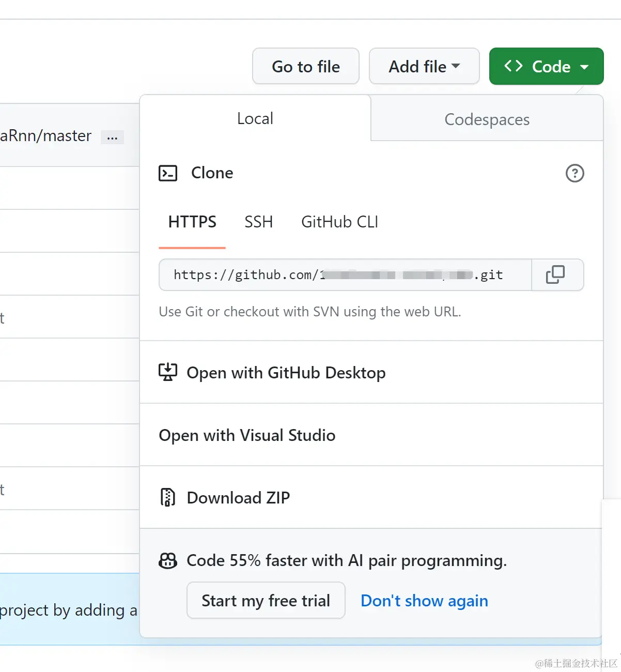This screenshot has width=621, height=672.
Task: Click the terminal icon next to Clone
Action: (168, 173)
